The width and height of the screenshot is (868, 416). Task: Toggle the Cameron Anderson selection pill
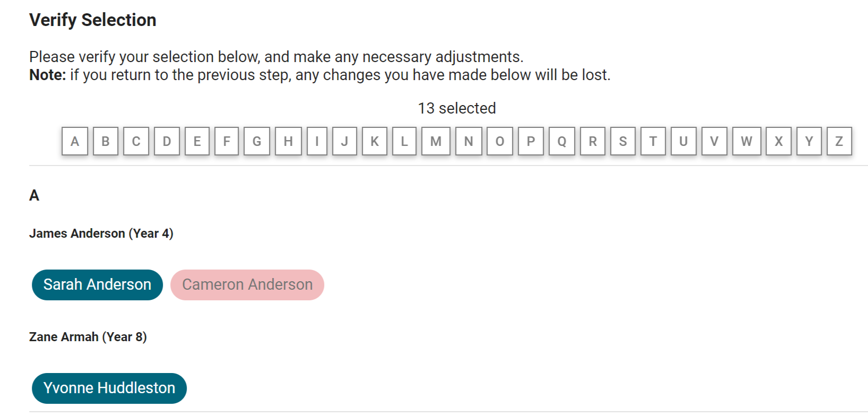coord(247,285)
